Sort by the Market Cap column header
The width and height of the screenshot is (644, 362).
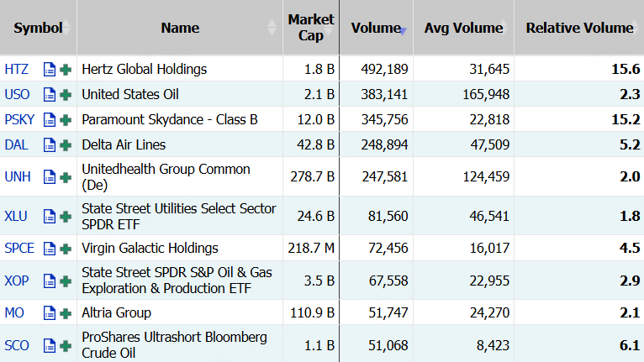coord(310,28)
